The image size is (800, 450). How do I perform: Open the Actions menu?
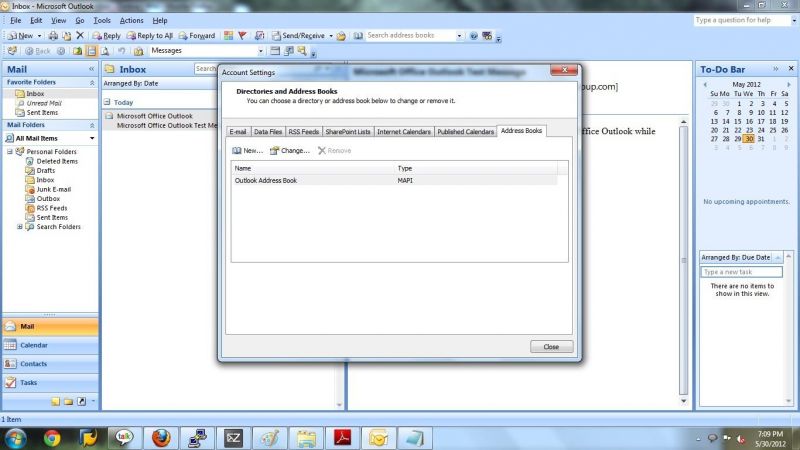[132, 20]
